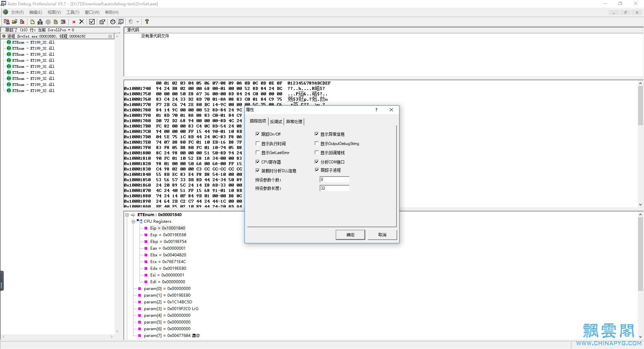Toggle the 装载时分析DLL信息 checkbox

click(258, 170)
